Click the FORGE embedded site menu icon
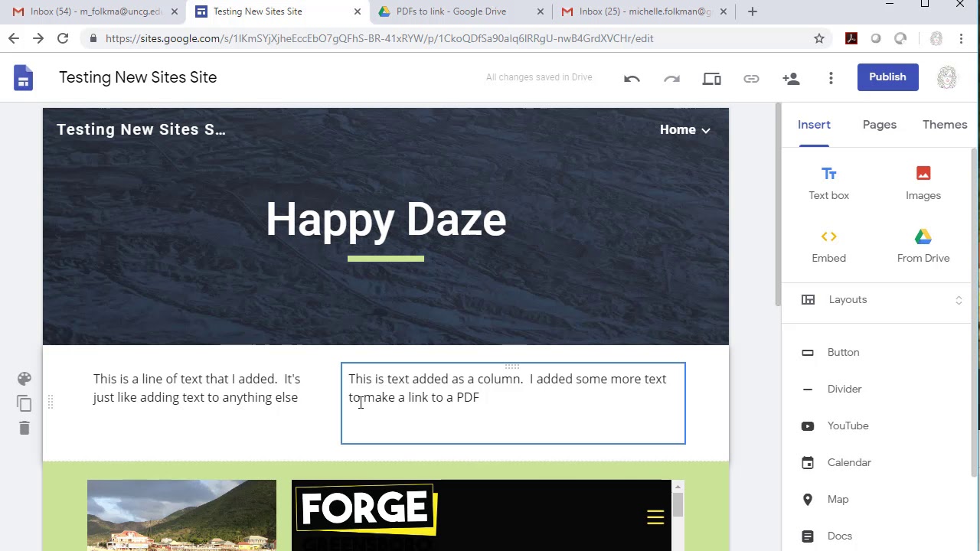 pyautogui.click(x=655, y=518)
